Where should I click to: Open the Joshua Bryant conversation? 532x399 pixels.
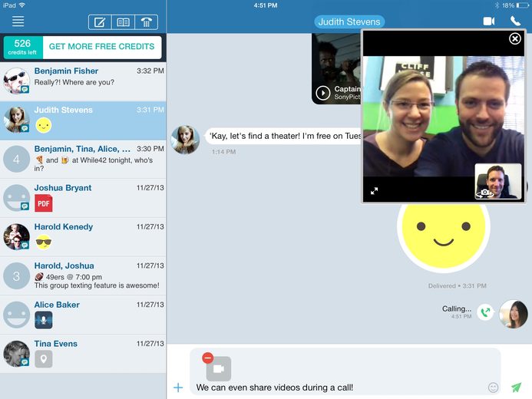83,198
